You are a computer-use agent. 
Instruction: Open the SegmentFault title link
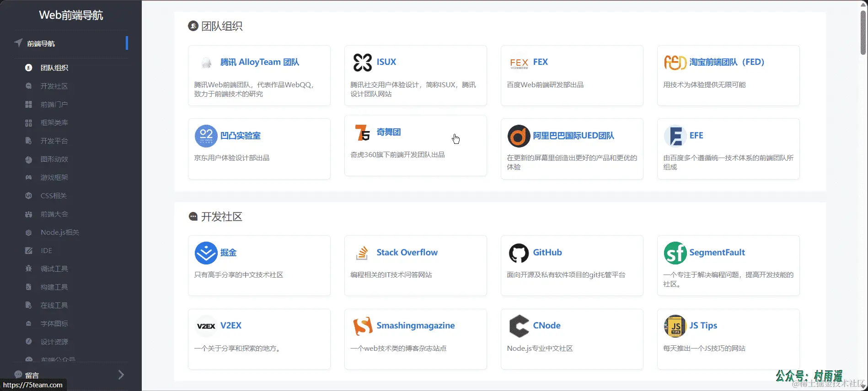click(717, 253)
